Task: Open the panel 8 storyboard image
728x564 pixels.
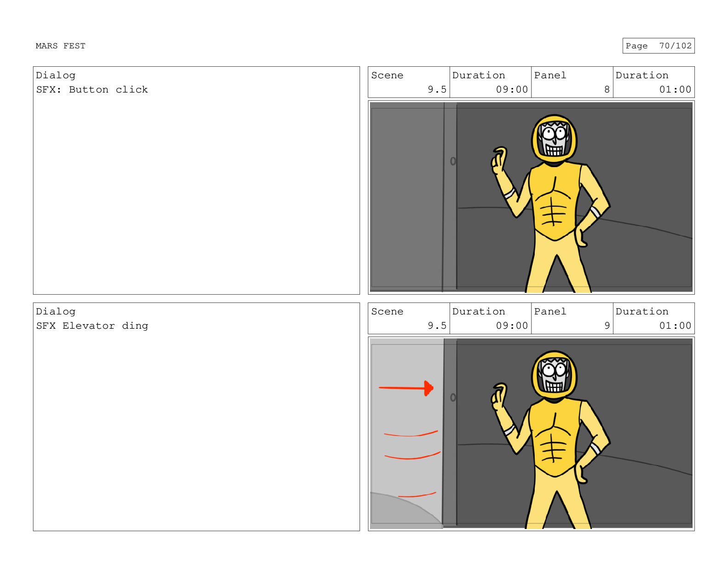Action: [x=531, y=198]
